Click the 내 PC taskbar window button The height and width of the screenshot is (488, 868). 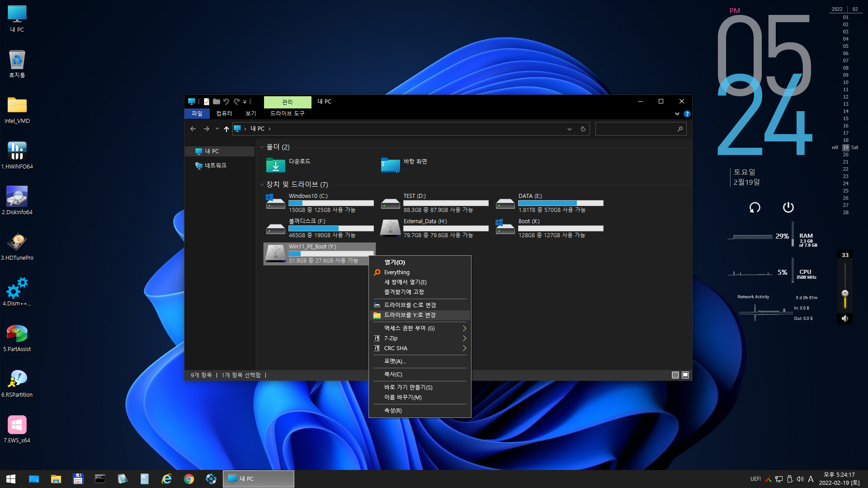(x=259, y=479)
